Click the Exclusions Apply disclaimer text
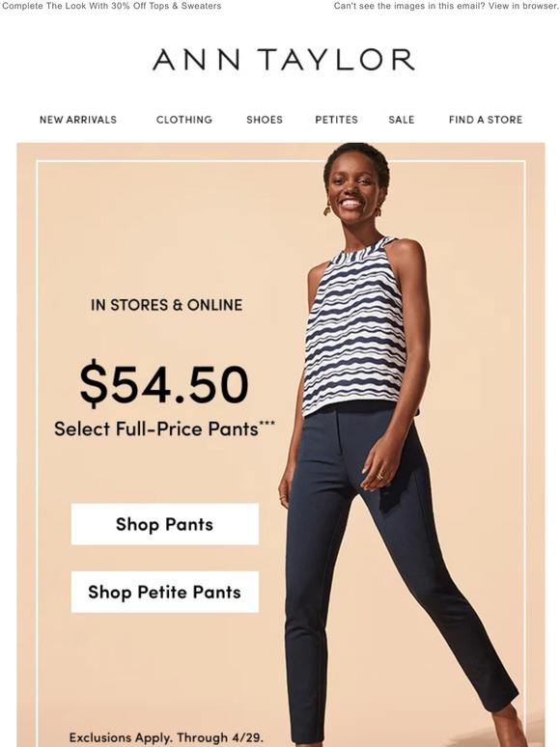The width and height of the screenshot is (560, 747). 166,737
